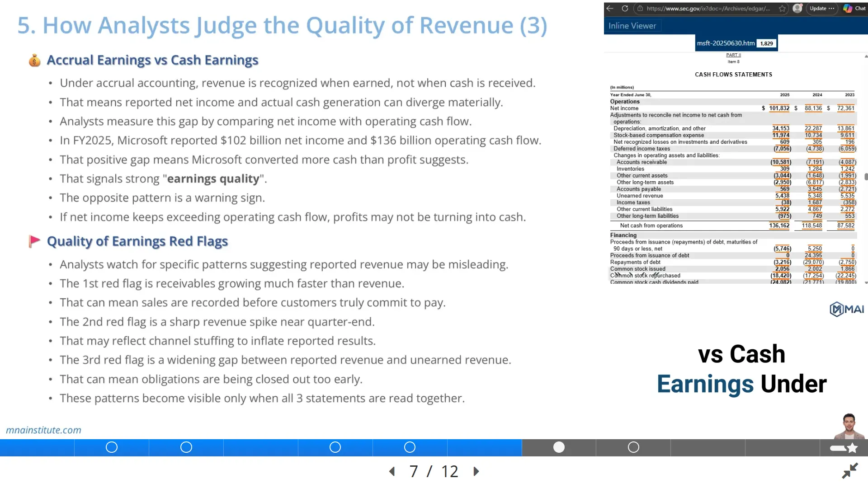Open the Copilot Chat icon

[x=854, y=8]
